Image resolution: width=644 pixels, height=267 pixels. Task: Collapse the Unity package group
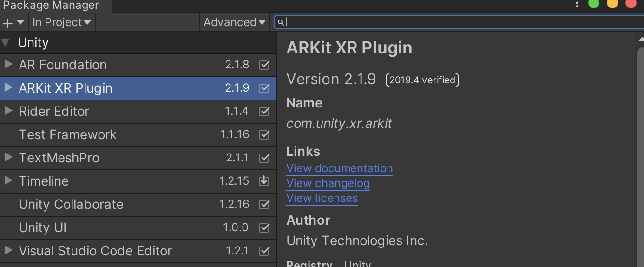tap(6, 43)
